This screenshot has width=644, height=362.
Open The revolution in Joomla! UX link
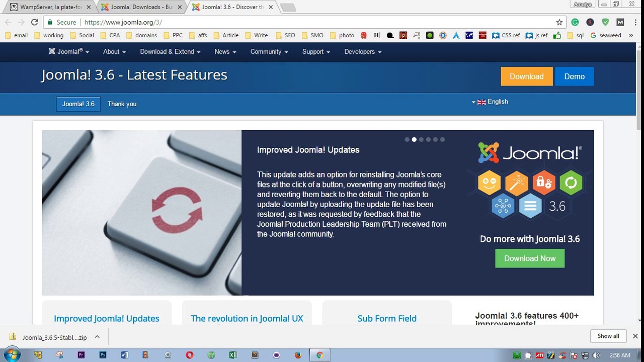click(x=247, y=318)
